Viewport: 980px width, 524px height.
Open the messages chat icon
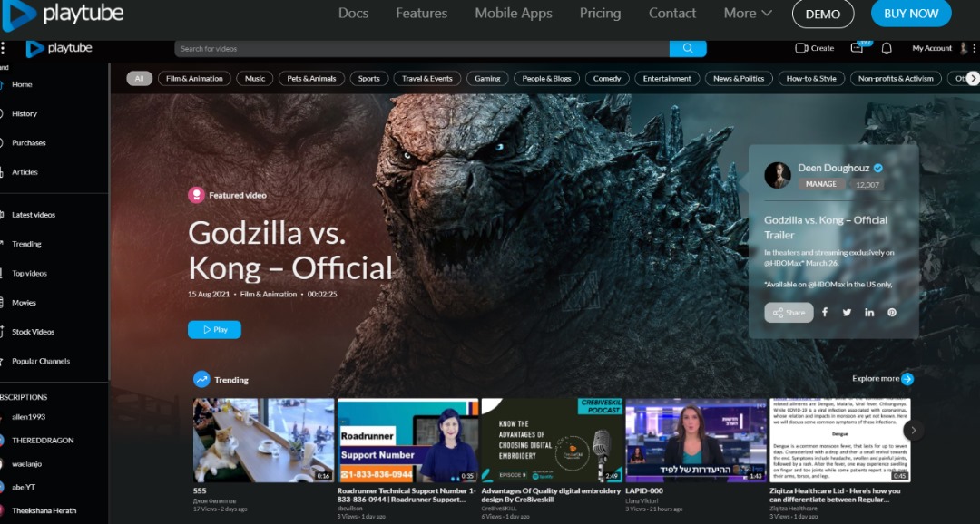tap(857, 49)
